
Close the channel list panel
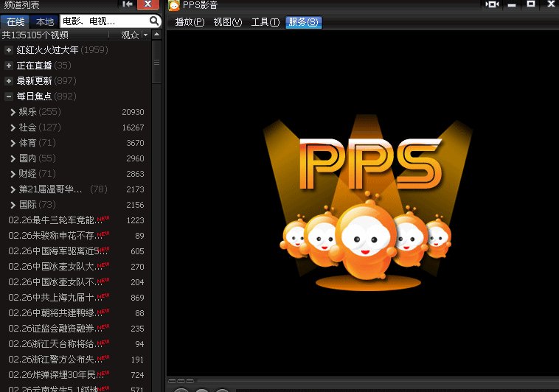(148, 4)
